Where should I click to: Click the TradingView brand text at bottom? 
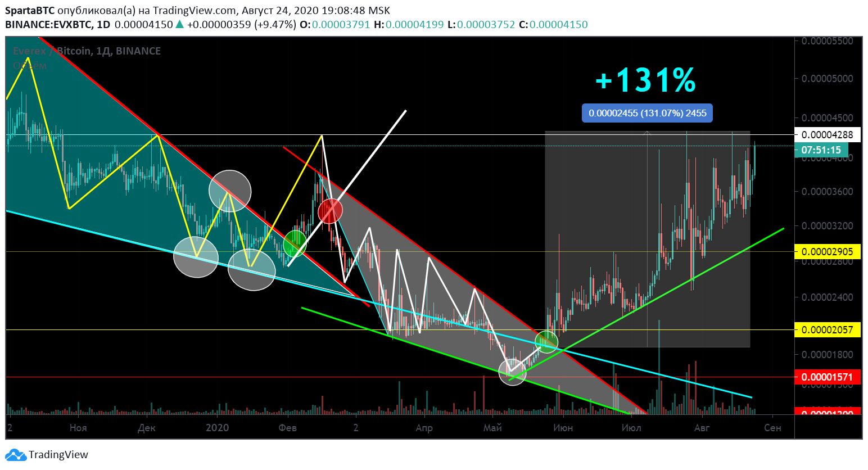58,455
